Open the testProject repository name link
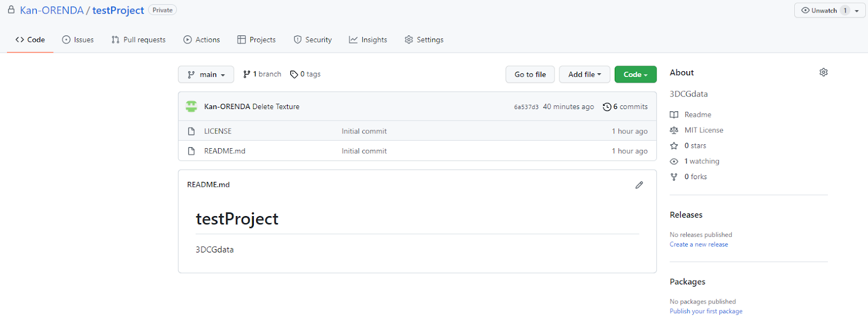Screen dimensions: 868x323 (118, 10)
